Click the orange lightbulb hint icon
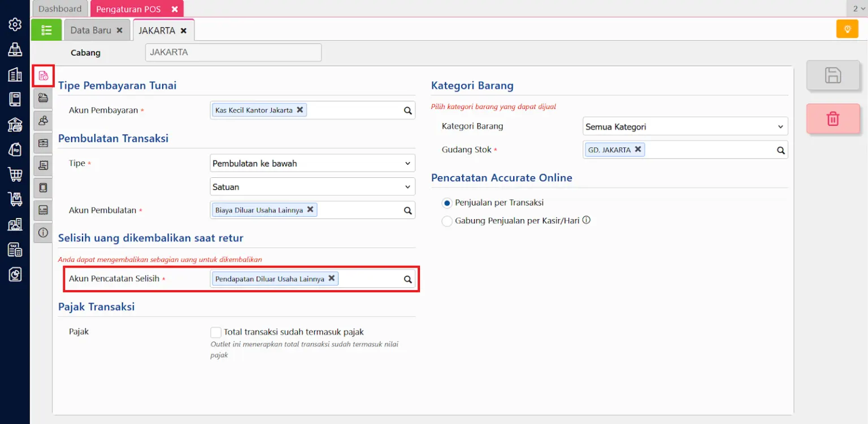Viewport: 868px width, 424px height. tap(847, 29)
